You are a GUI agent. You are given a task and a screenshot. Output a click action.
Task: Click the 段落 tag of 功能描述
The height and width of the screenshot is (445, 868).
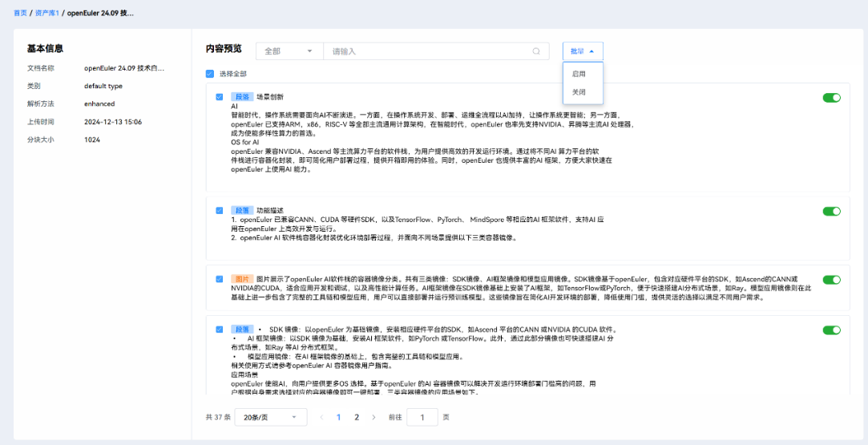[243, 210]
